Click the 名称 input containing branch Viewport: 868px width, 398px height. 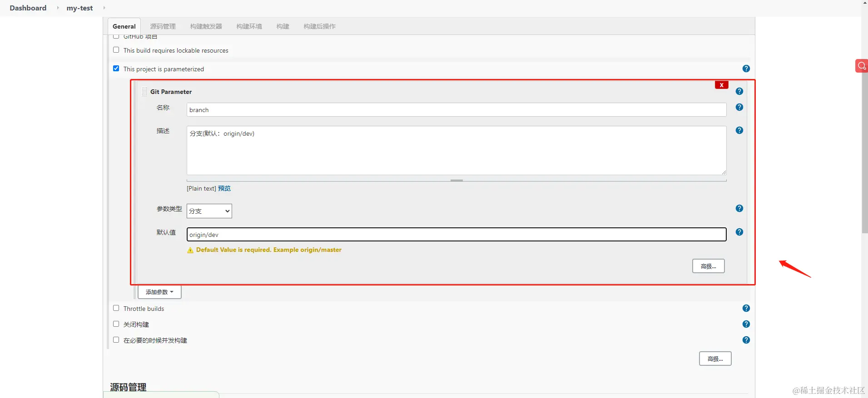(456, 110)
